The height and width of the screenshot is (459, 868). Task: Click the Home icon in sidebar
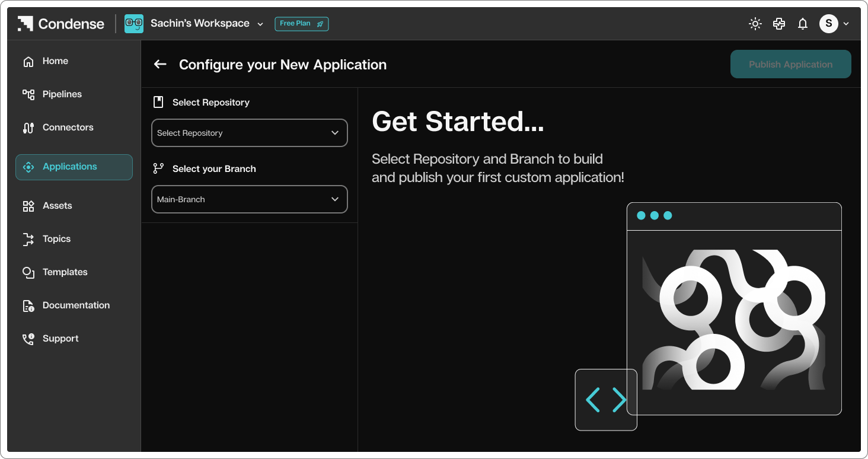pyautogui.click(x=28, y=61)
